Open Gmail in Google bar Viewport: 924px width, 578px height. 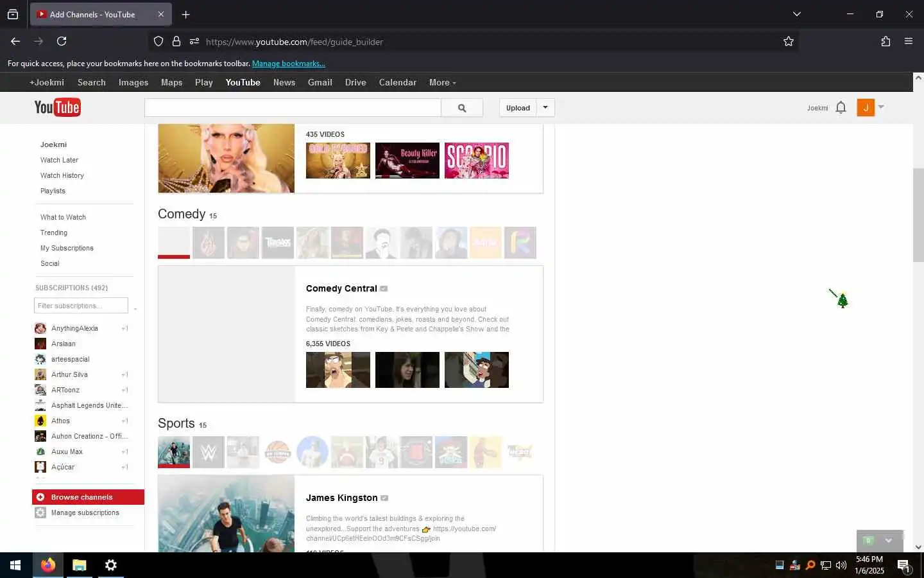point(320,82)
